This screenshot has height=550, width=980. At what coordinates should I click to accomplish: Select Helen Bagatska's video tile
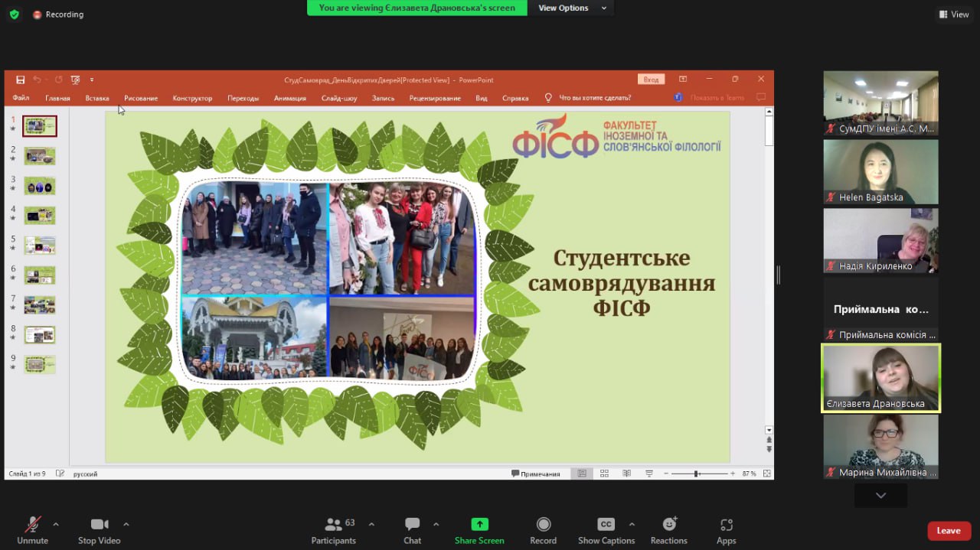point(880,171)
